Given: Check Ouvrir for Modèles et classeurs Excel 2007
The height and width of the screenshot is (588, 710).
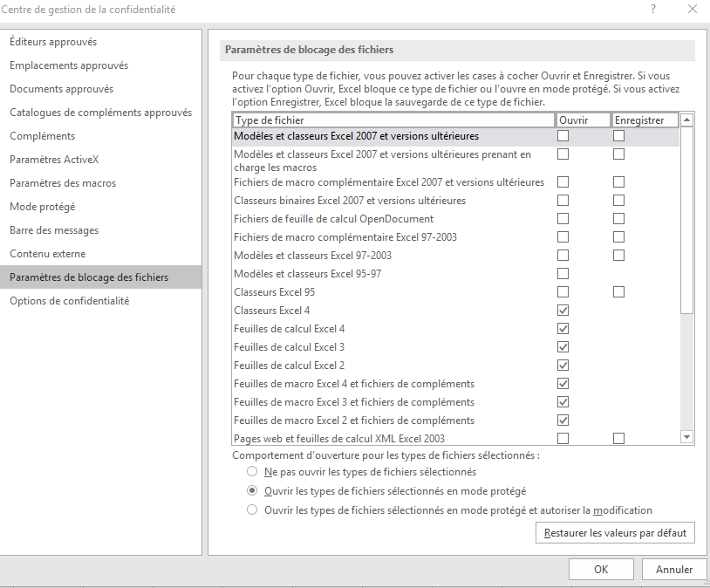Looking at the screenshot, I should pos(563,136).
